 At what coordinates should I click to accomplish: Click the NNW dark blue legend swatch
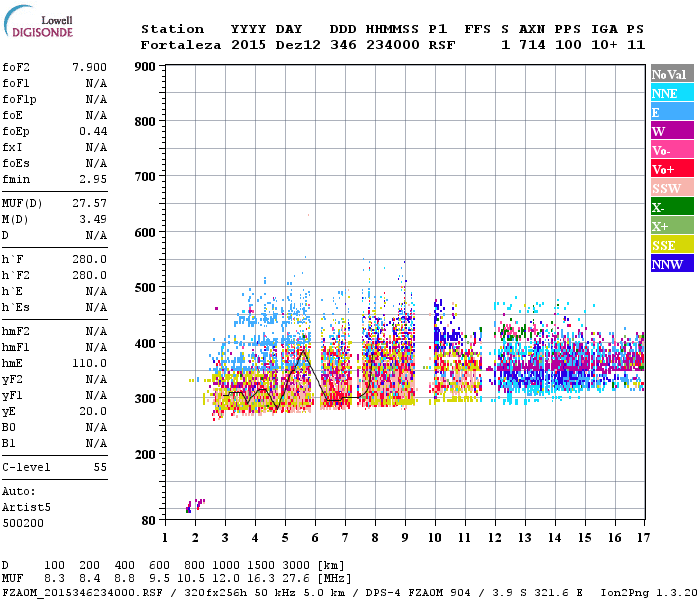[672, 264]
